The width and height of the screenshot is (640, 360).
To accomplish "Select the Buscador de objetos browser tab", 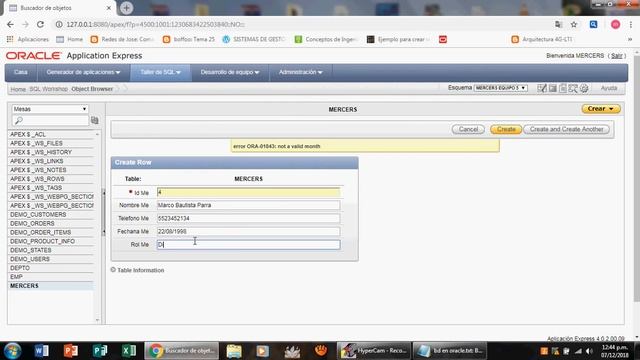I will click(59, 8).
